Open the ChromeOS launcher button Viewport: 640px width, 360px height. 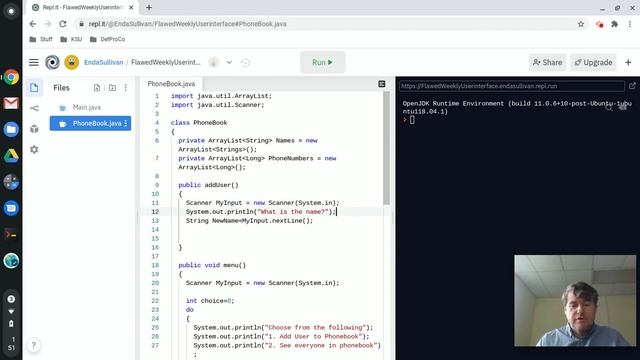pyautogui.click(x=11, y=11)
